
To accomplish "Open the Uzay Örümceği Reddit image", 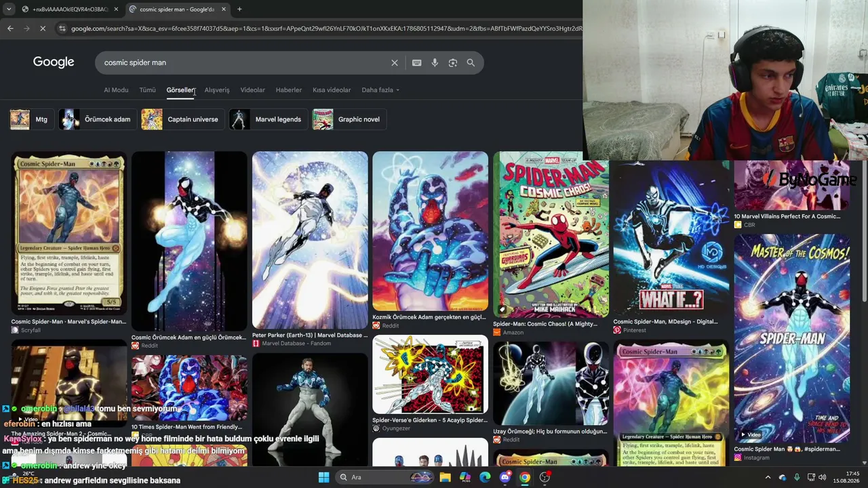I will click(x=551, y=383).
